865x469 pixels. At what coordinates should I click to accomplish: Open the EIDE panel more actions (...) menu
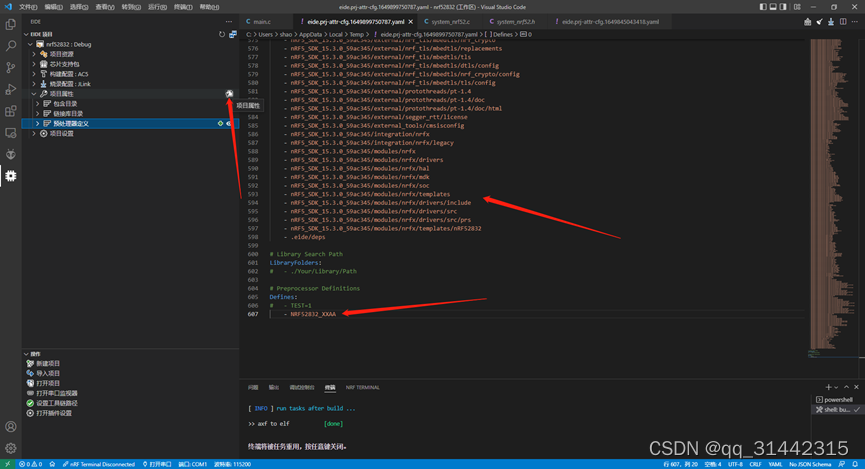click(229, 22)
